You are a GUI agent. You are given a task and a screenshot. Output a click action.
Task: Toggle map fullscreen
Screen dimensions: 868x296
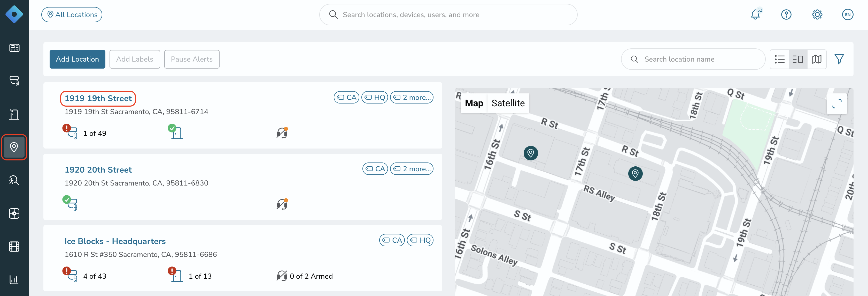coord(837,103)
